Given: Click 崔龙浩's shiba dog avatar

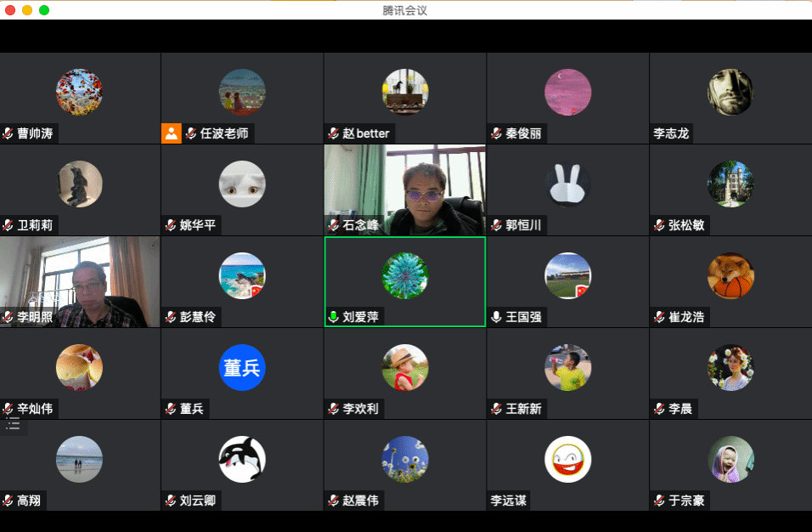Looking at the screenshot, I should point(730,275).
